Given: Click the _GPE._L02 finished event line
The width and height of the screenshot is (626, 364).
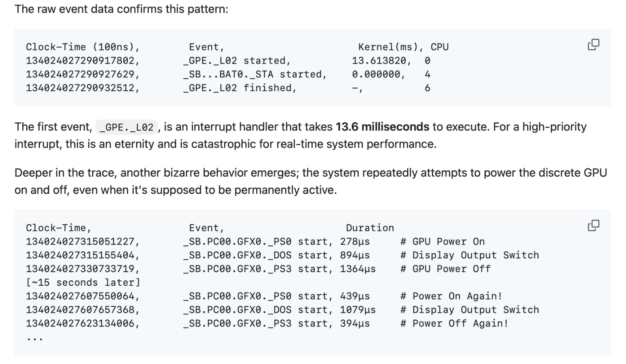Looking at the screenshot, I should pos(239,88).
